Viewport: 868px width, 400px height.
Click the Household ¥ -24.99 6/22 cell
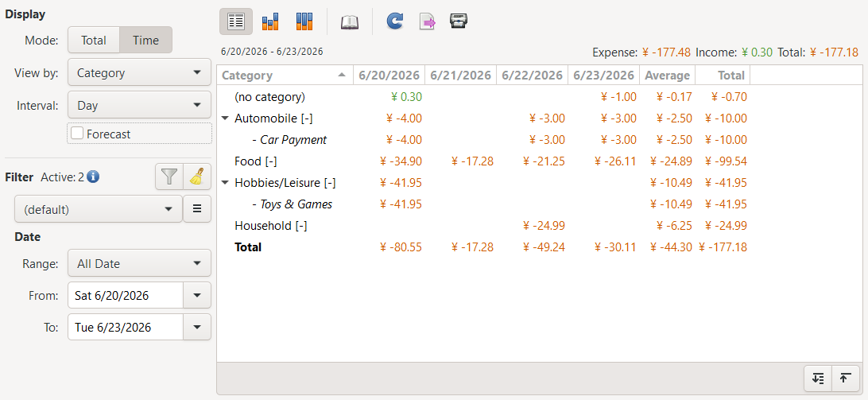tap(544, 226)
